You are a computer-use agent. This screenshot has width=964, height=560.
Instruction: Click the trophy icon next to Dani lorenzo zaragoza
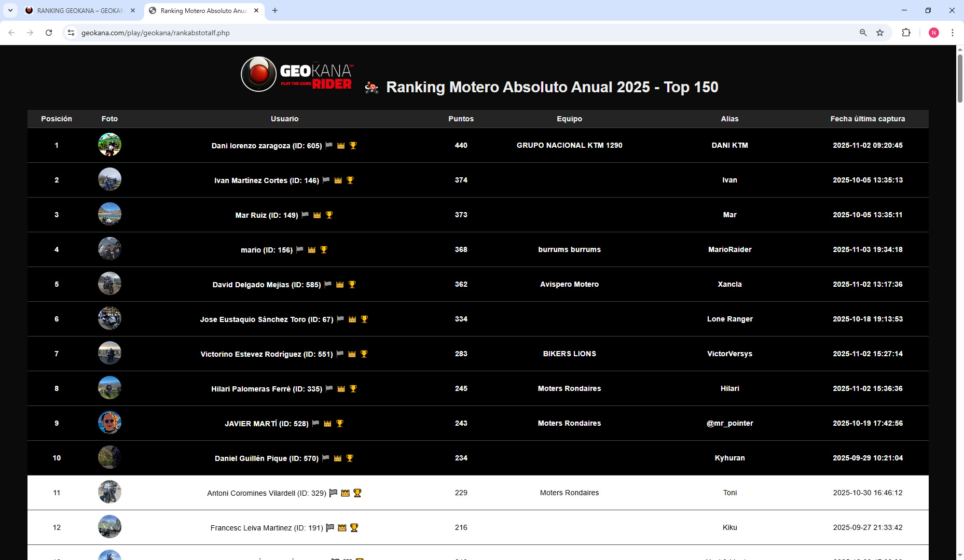click(x=353, y=146)
